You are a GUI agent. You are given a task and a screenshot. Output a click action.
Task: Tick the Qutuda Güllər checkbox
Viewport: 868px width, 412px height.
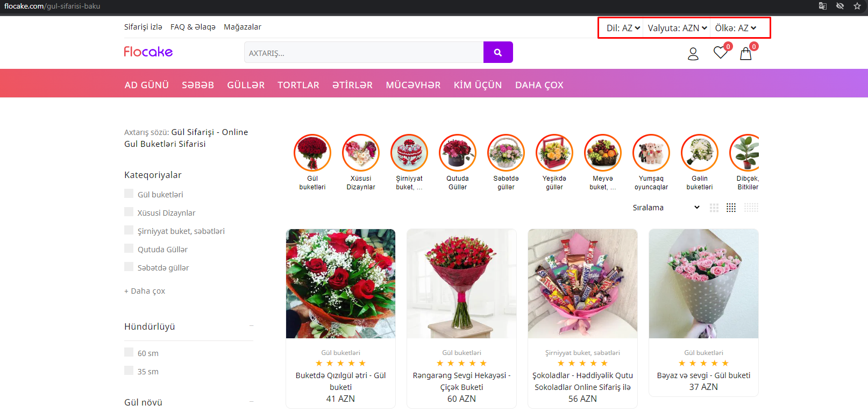coord(129,248)
